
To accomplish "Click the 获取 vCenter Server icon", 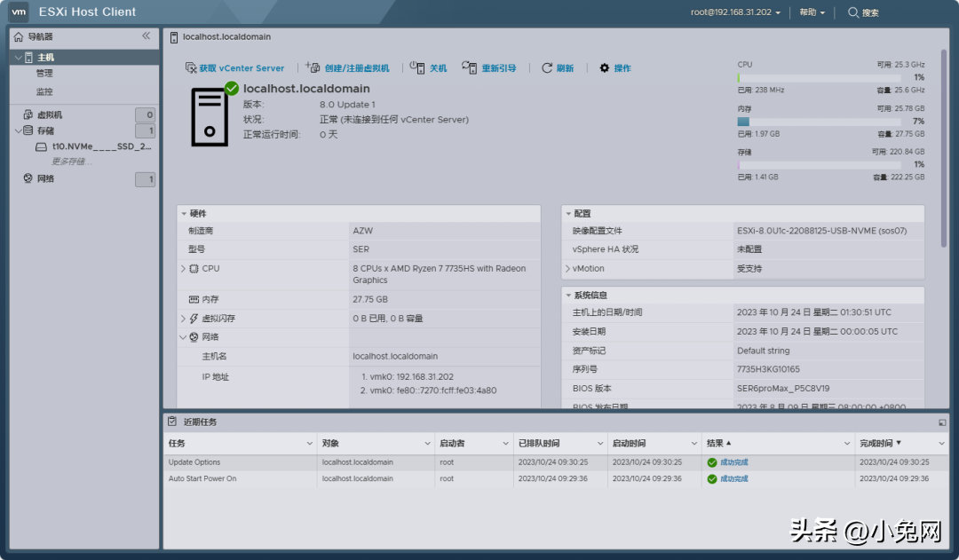I will pyautogui.click(x=191, y=67).
